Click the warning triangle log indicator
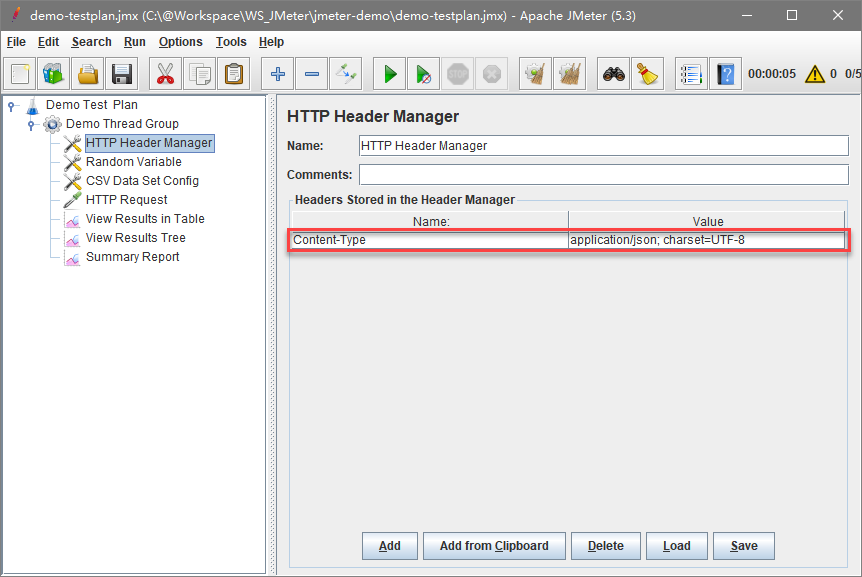This screenshot has width=862, height=577. coord(815,74)
